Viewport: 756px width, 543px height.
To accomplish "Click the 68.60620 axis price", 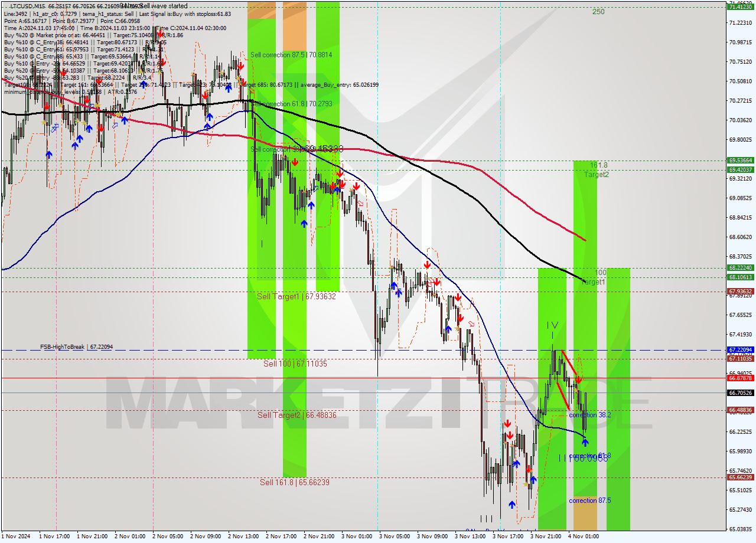I will click(x=741, y=237).
